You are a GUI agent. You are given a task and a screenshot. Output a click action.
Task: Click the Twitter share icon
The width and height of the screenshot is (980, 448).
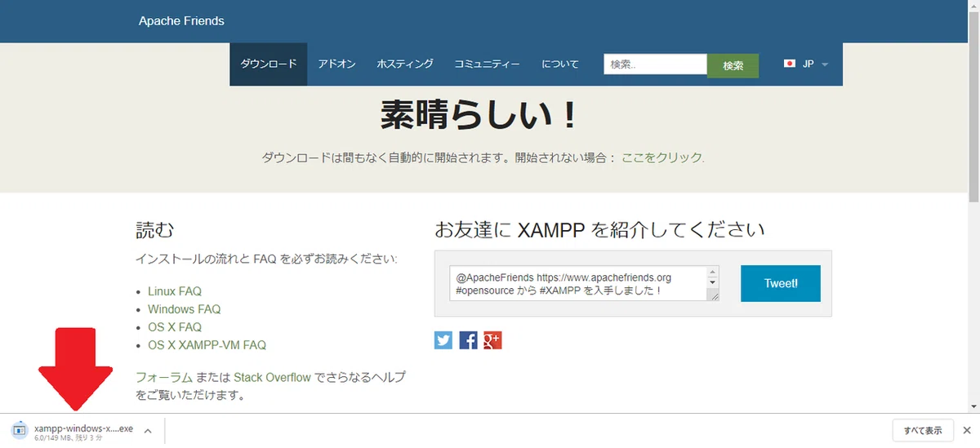(x=443, y=340)
